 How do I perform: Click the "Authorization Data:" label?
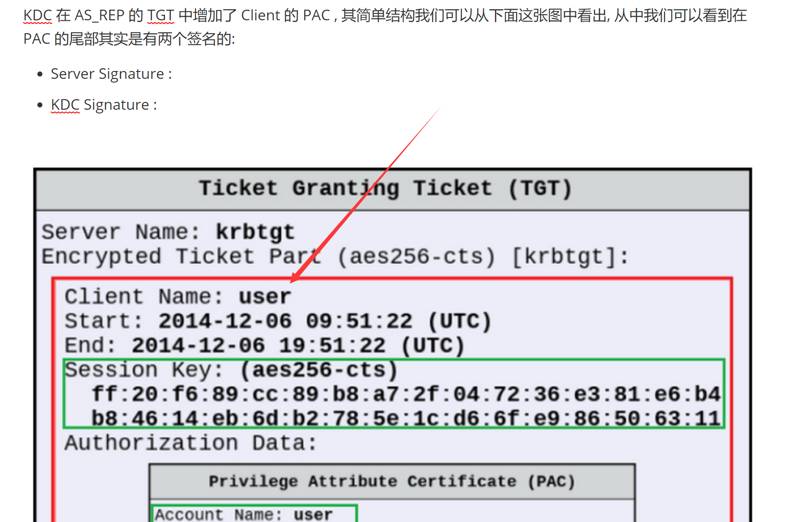click(x=191, y=443)
